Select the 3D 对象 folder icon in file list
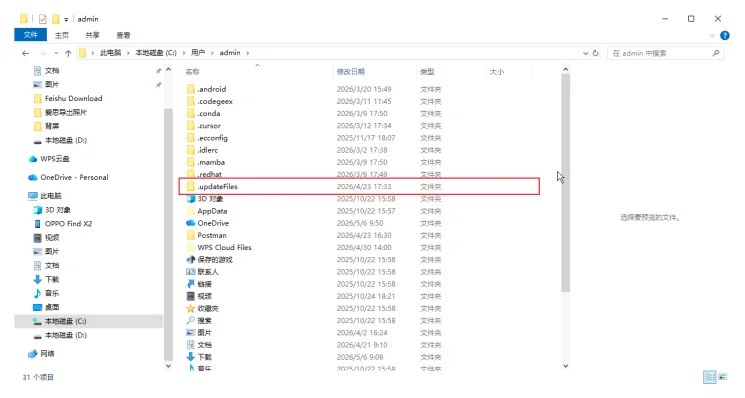Screen dimensions: 745x398 (191, 199)
